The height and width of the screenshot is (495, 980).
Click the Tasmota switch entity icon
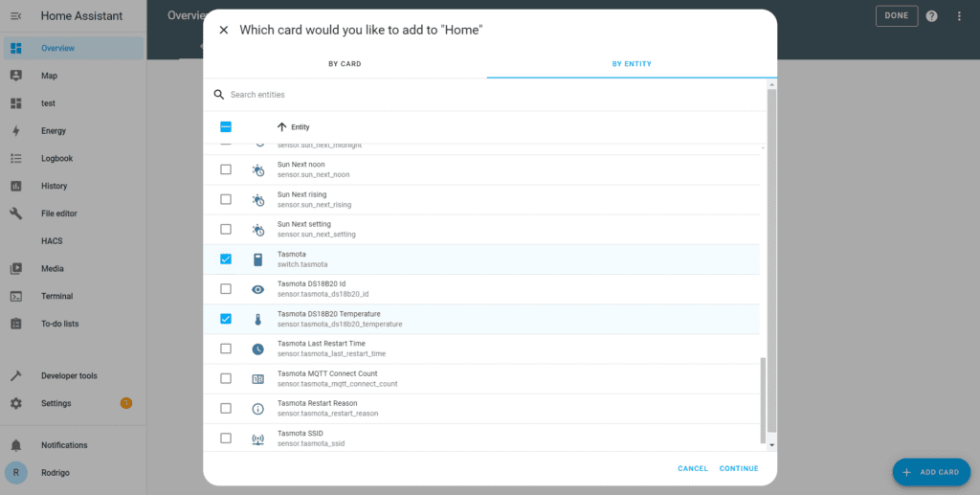(x=258, y=259)
